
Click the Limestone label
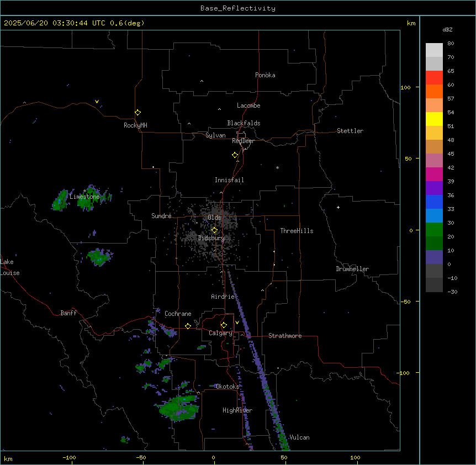(x=84, y=197)
